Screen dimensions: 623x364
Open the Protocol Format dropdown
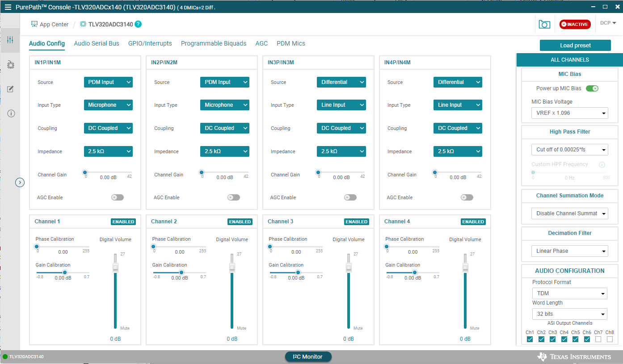pyautogui.click(x=570, y=293)
